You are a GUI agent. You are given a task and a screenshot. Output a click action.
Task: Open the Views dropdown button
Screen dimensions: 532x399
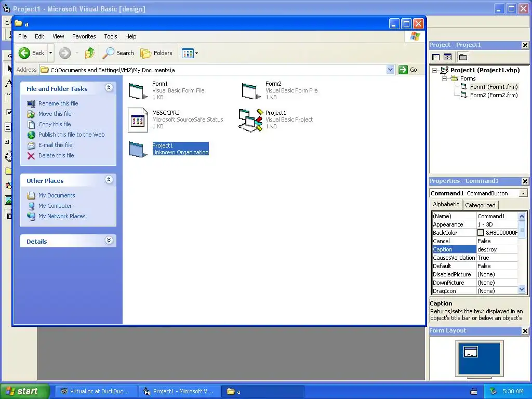(190, 53)
